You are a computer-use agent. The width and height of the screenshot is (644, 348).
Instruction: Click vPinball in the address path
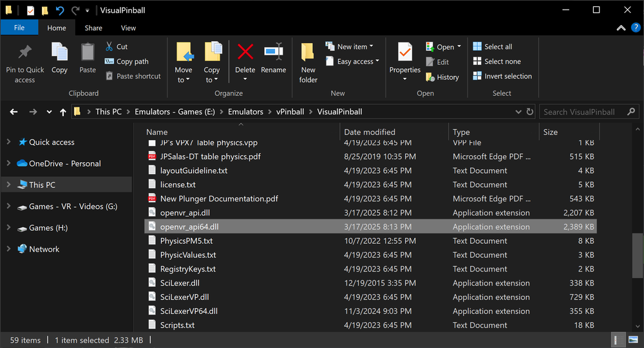(x=290, y=112)
